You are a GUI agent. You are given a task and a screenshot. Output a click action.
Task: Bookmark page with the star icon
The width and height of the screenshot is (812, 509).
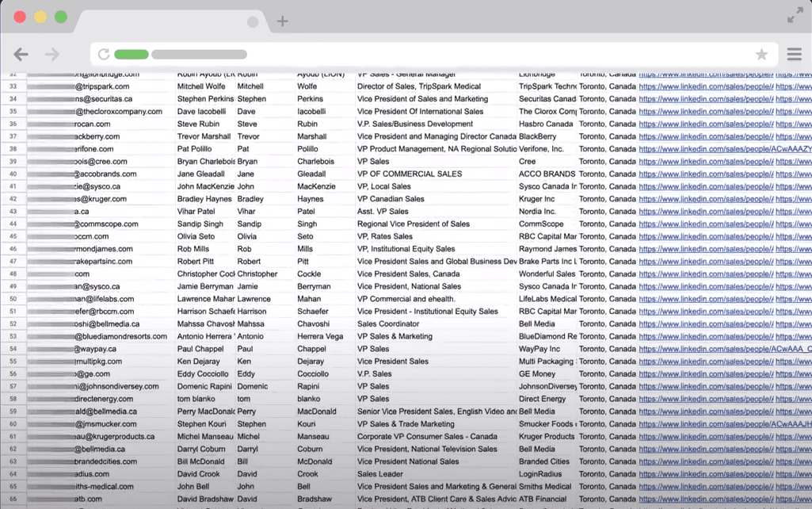coord(761,54)
